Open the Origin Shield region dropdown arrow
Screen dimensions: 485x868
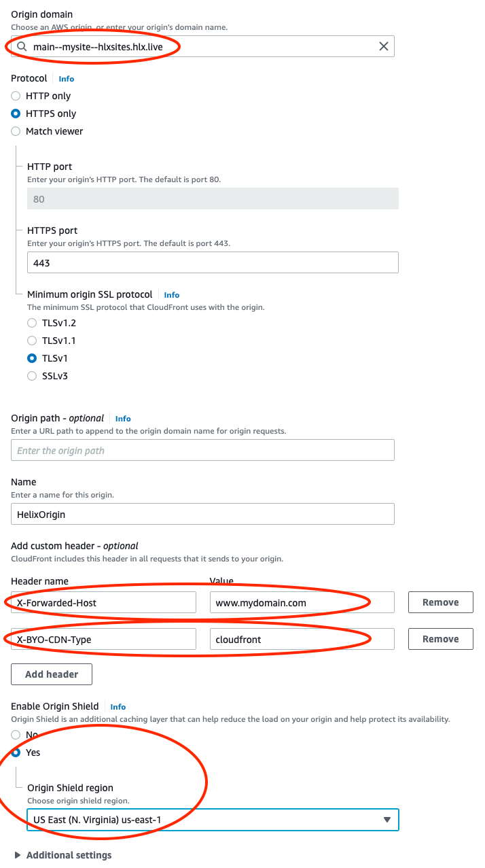coord(387,820)
